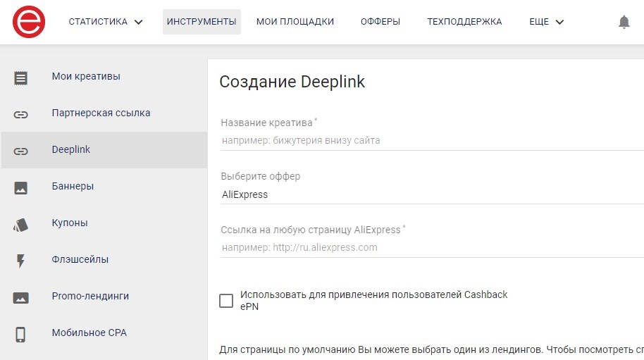The height and width of the screenshot is (360, 644).
Task: Open the ОФФЕРЫ section
Action: [x=380, y=22]
